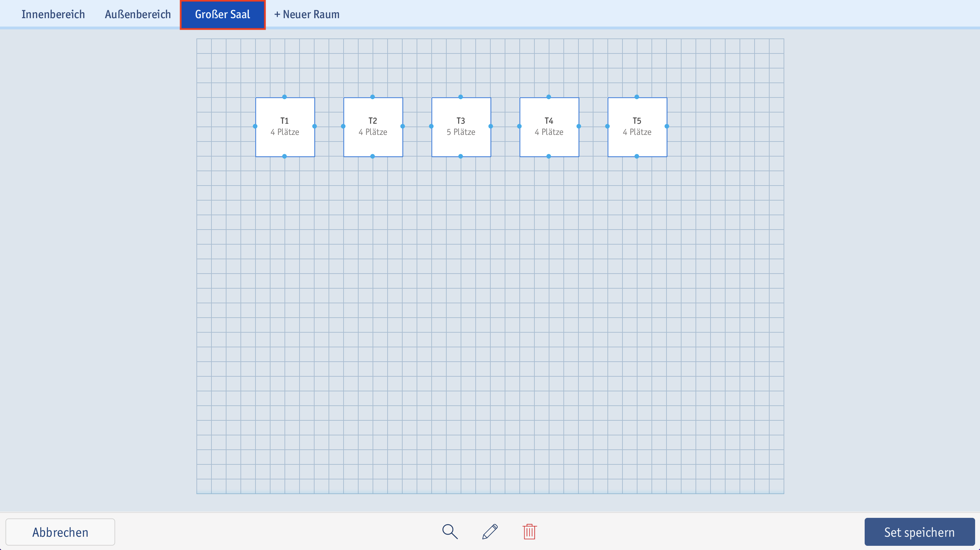Add a room via + Neuer Raum
The height and width of the screenshot is (550, 980).
[307, 14]
